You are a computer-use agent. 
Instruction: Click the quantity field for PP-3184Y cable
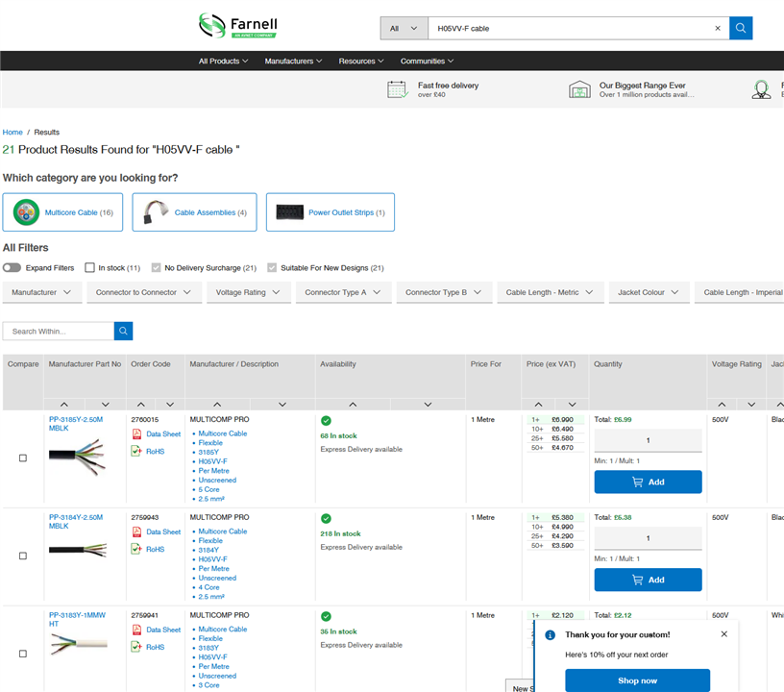pyautogui.click(x=648, y=538)
